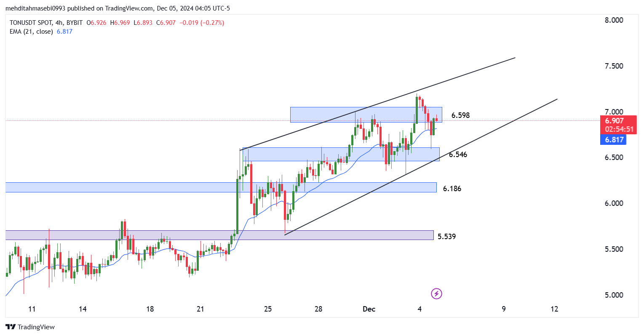Click date 14 on the time axis
644x336 pixels.
pos(83,309)
